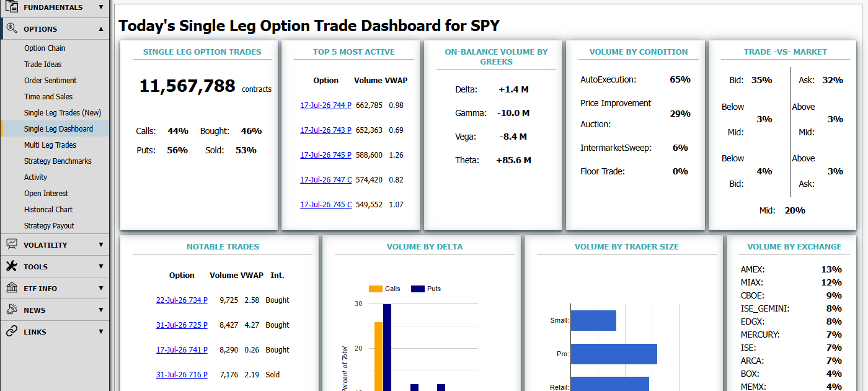Click the Theta +85.6 M value
This screenshot has width=868, height=391.
(513, 160)
